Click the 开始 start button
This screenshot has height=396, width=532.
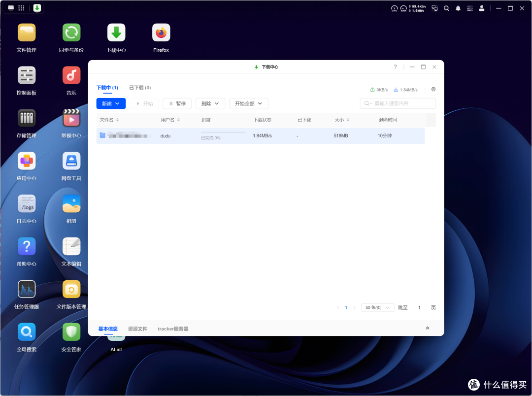click(x=144, y=103)
